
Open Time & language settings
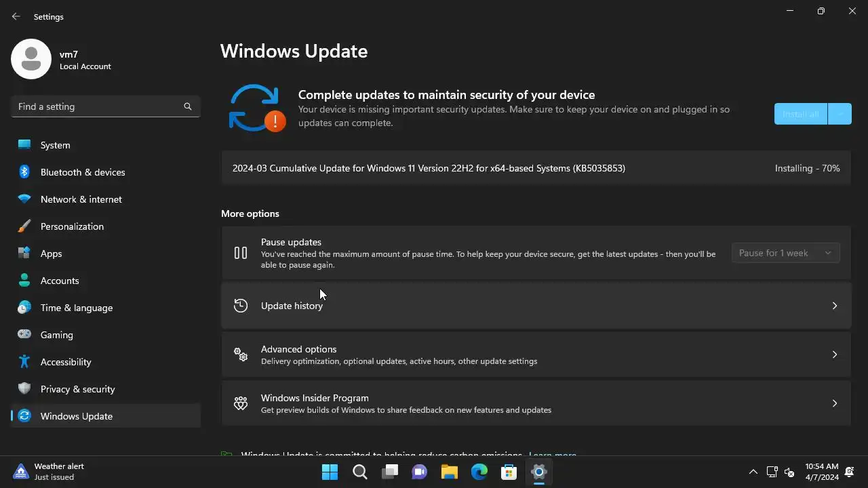[x=106, y=308]
